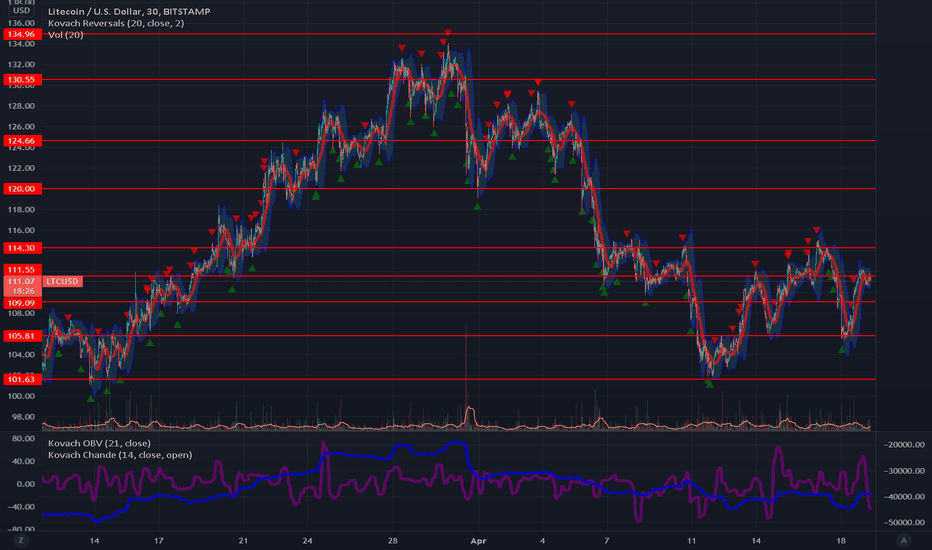Click the 101.63 red price level label
Screen dimensions: 932x550
[22, 379]
